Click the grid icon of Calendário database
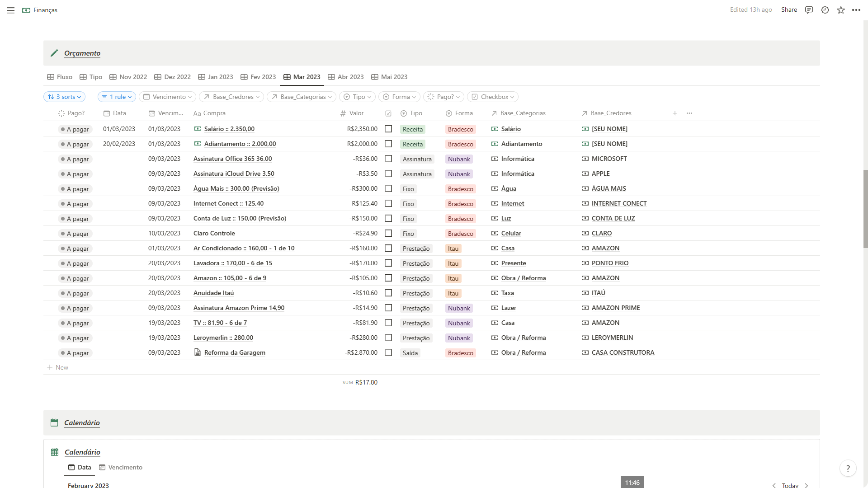The width and height of the screenshot is (868, 488). [x=55, y=452]
